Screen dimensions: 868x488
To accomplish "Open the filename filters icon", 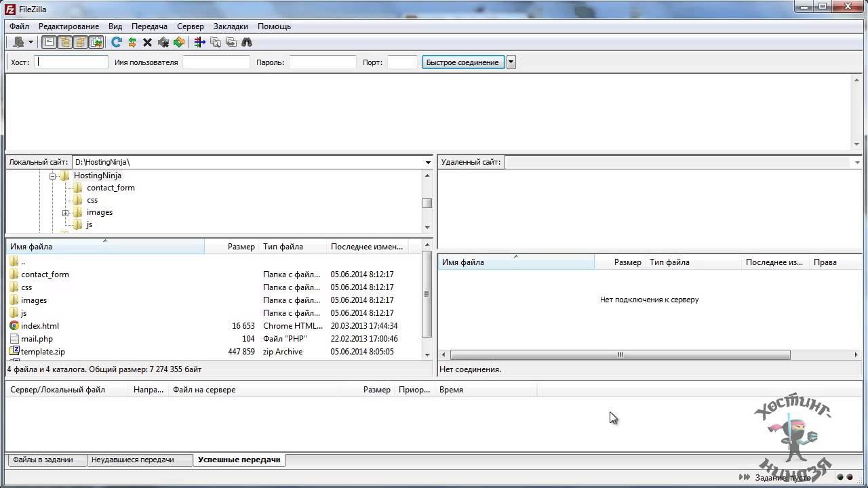I will pyautogui.click(x=199, y=42).
